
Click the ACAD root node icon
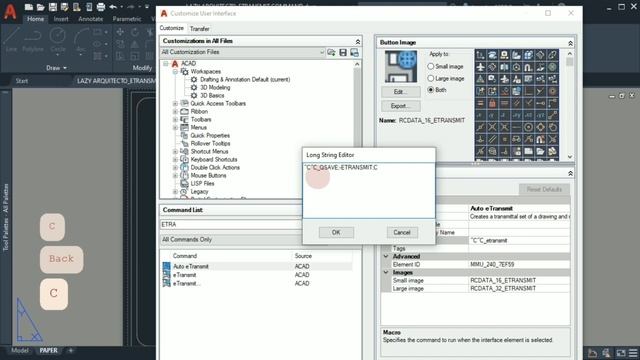(x=175, y=64)
